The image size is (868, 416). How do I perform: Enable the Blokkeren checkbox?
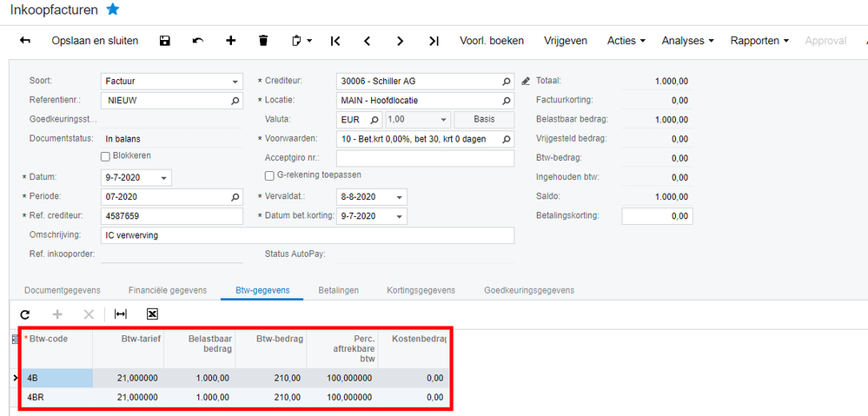pyautogui.click(x=105, y=156)
